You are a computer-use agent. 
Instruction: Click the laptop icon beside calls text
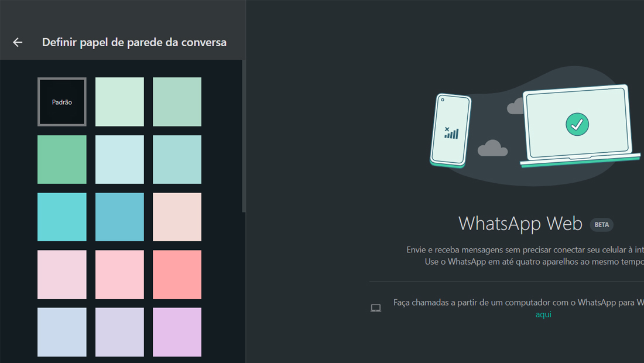pos(376,308)
